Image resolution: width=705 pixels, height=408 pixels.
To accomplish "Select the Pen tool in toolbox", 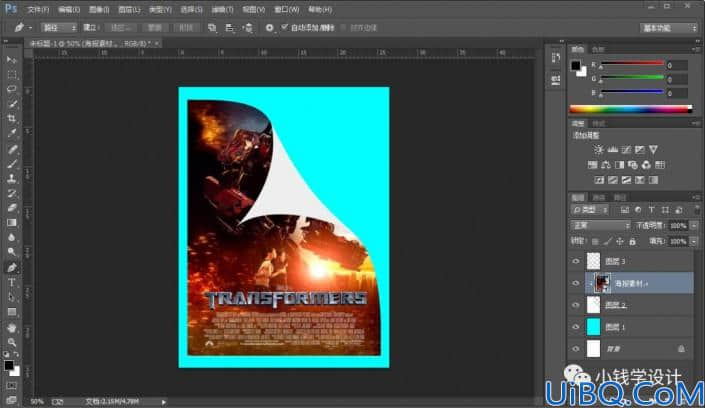I will [x=12, y=268].
